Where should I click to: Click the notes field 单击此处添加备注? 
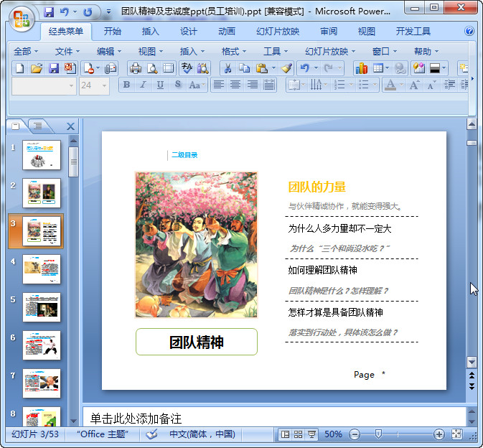click(274, 419)
